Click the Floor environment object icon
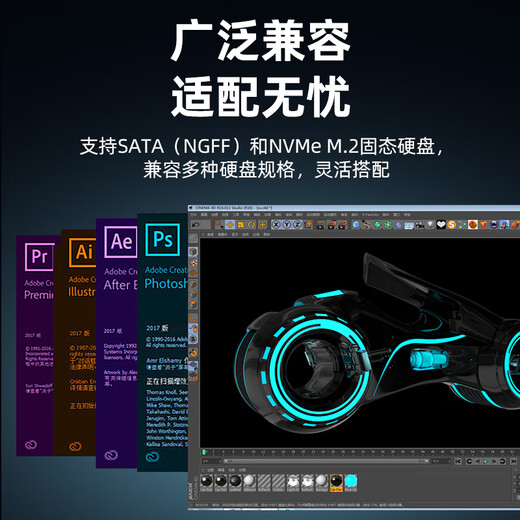The width and height of the screenshot is (520, 520). pos(409,225)
